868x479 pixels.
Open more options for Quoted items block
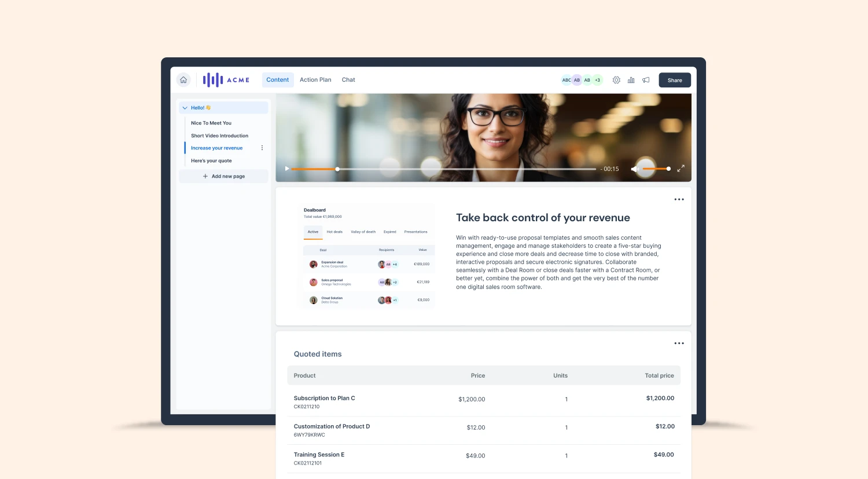click(679, 343)
